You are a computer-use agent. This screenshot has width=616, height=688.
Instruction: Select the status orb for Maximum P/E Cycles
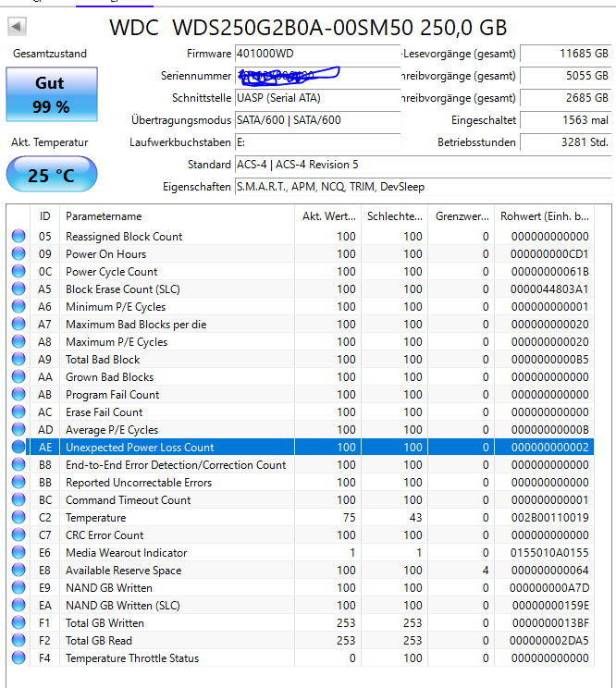18,341
